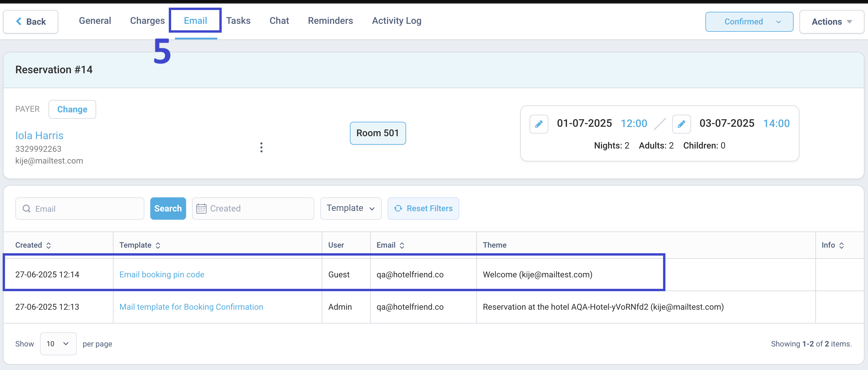Open the Actions dropdown menu

pos(831,21)
